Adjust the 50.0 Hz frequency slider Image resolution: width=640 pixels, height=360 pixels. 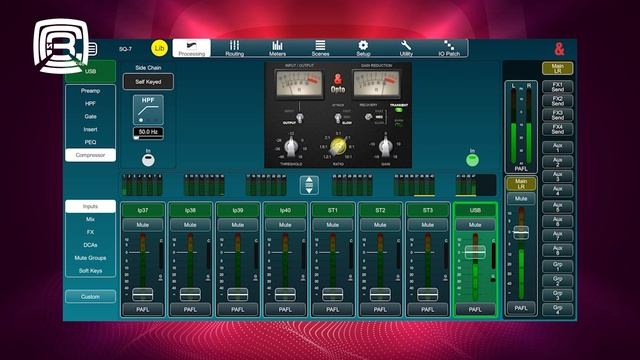(x=148, y=133)
